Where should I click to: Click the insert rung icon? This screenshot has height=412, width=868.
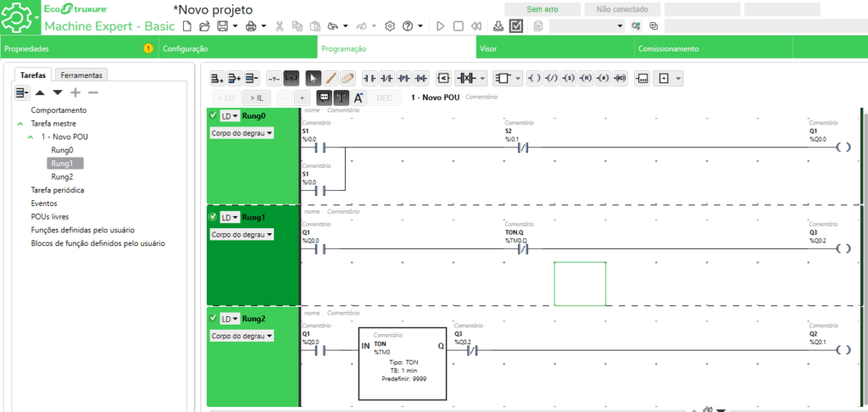click(x=236, y=79)
